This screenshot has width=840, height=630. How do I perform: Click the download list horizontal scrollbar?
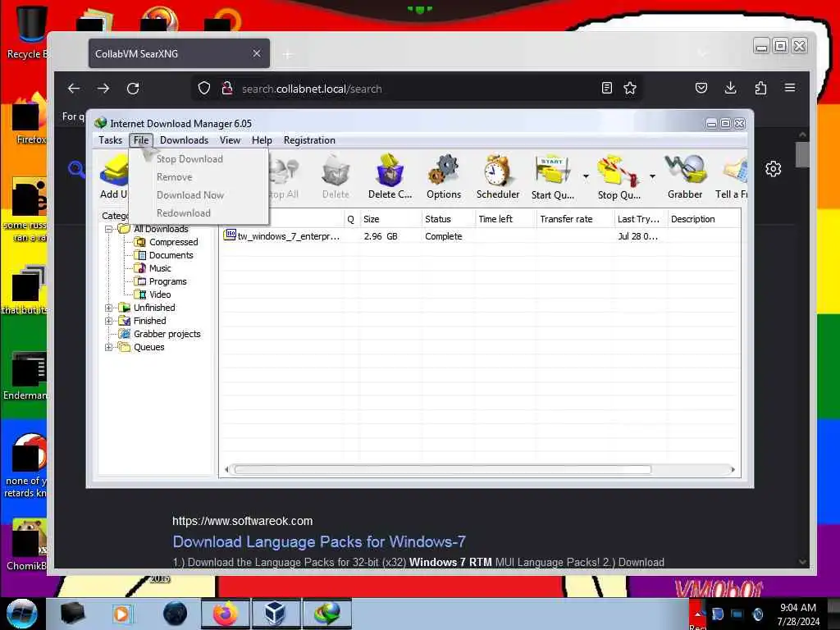coord(442,470)
